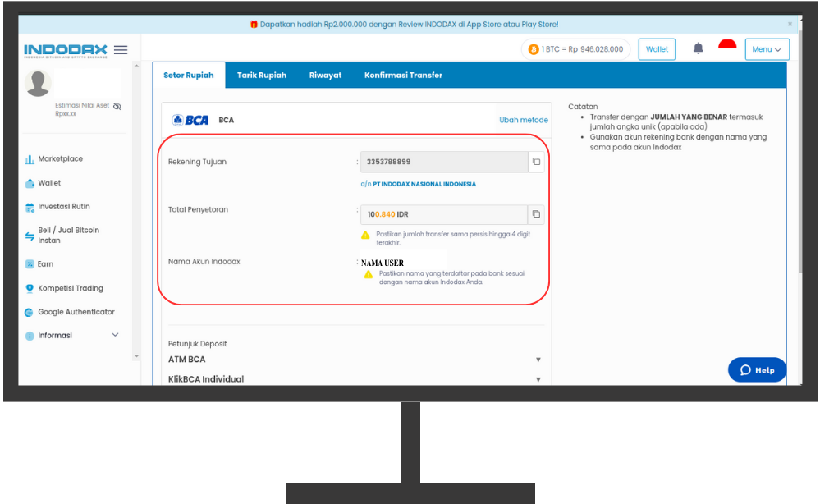Click the gift promo banner text
This screenshot has width=820, height=504.
pos(409,24)
